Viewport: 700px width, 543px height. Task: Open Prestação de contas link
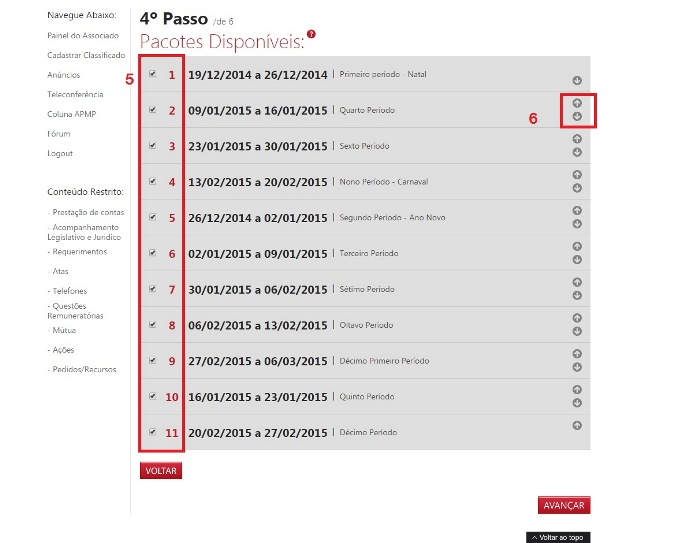click(x=86, y=212)
